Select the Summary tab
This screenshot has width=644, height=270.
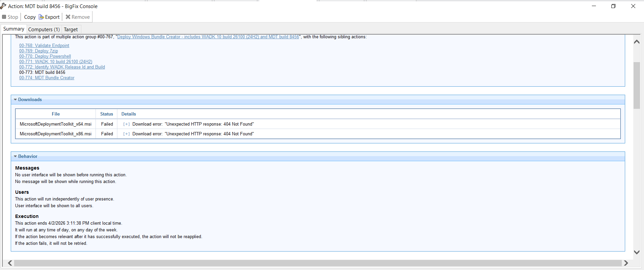tap(14, 29)
